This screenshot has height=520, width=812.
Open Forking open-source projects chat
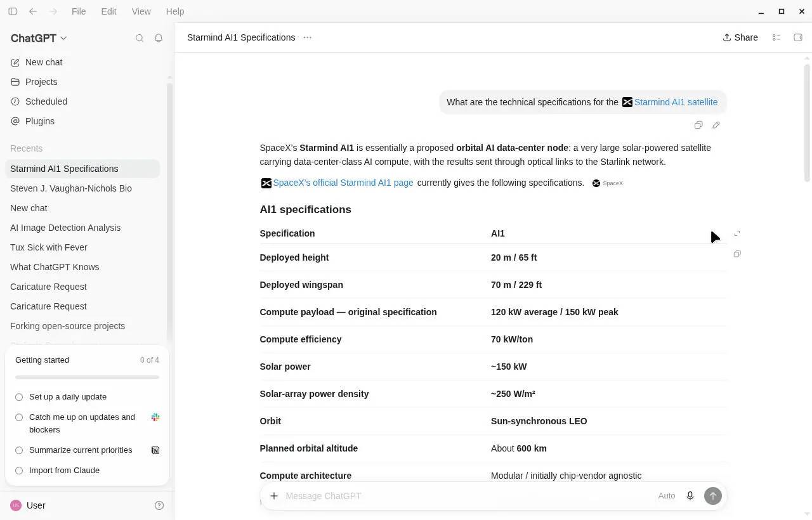82,326
